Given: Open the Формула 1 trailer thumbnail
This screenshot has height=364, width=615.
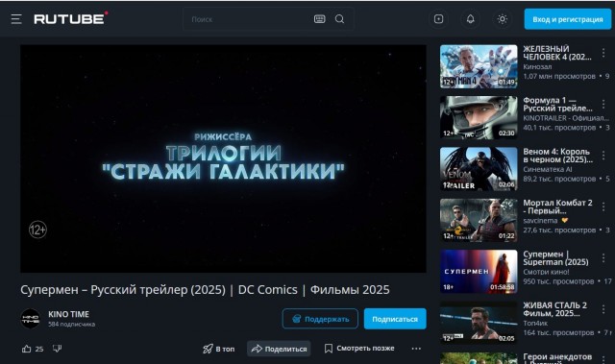Looking at the screenshot, I should pyautogui.click(x=479, y=117).
